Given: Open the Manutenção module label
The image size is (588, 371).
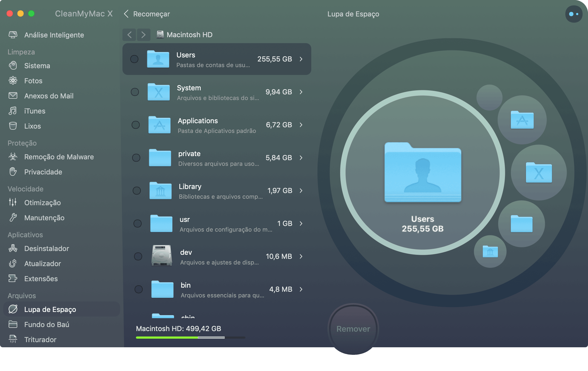Looking at the screenshot, I should pyautogui.click(x=44, y=218).
